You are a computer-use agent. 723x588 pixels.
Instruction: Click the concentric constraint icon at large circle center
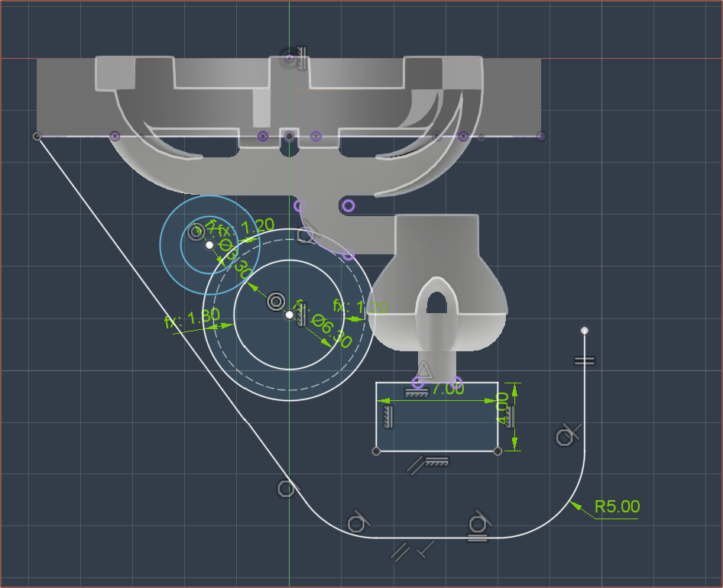pos(276,302)
